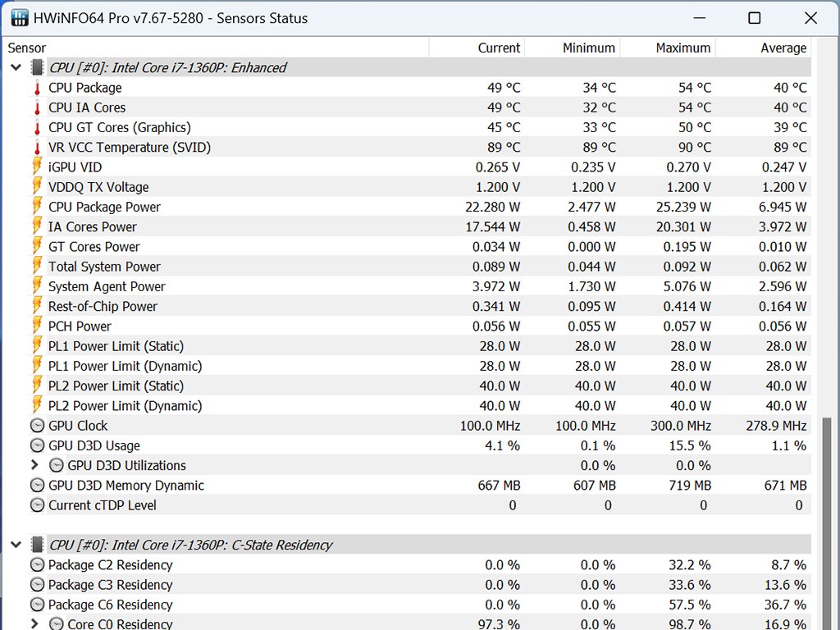Click the clock icon beside GPU Clock
The width and height of the screenshot is (840, 630).
[37, 426]
